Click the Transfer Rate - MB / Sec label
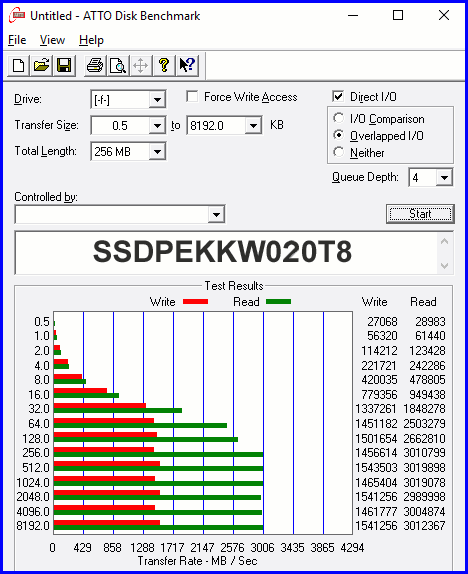 (197, 561)
